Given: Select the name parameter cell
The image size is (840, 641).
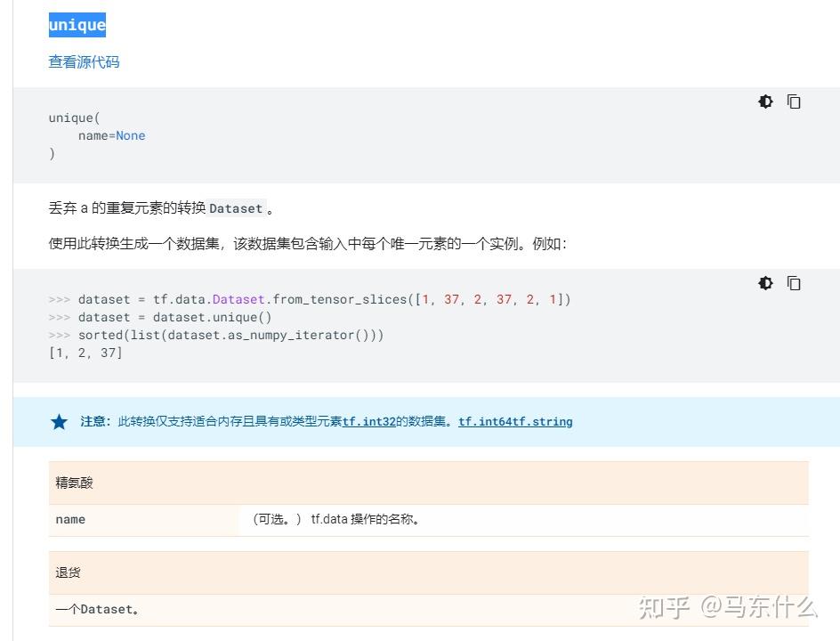Looking at the screenshot, I should pos(71,520).
